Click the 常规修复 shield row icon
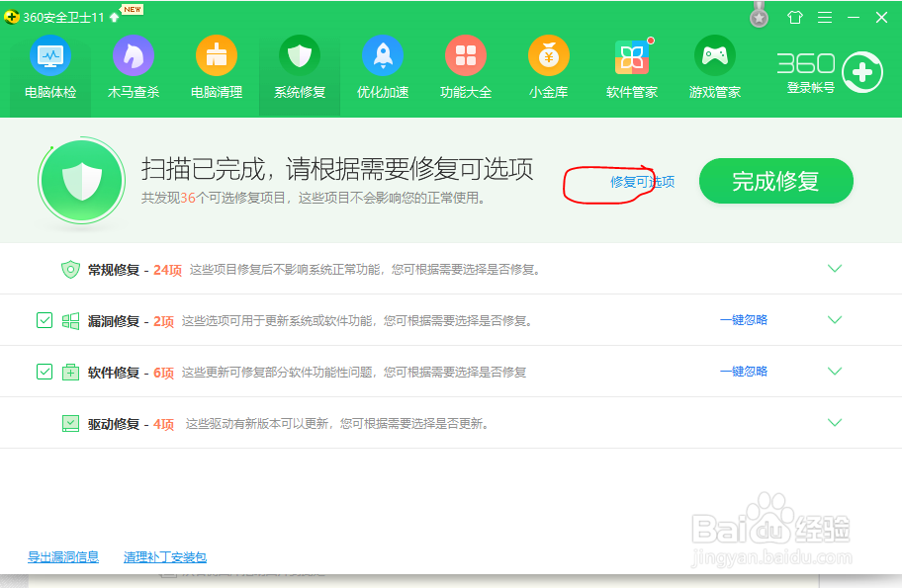 tap(70, 269)
